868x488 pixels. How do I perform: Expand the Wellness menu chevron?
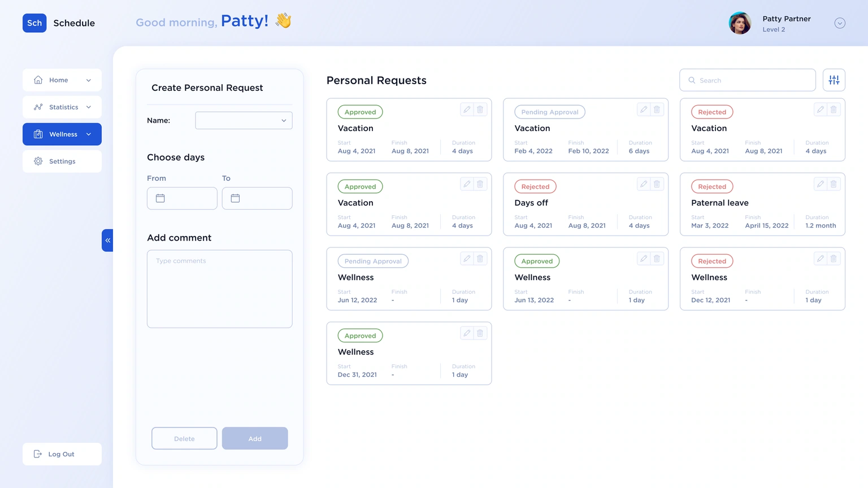coord(89,134)
